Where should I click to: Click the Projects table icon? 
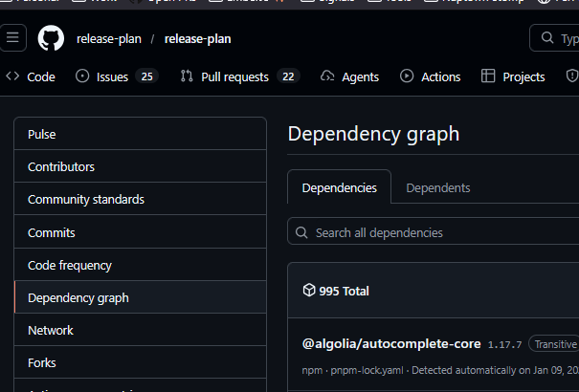pos(488,76)
